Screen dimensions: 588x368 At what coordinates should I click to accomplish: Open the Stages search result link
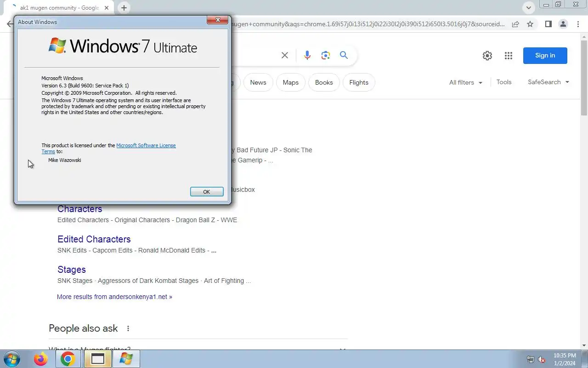(72, 270)
